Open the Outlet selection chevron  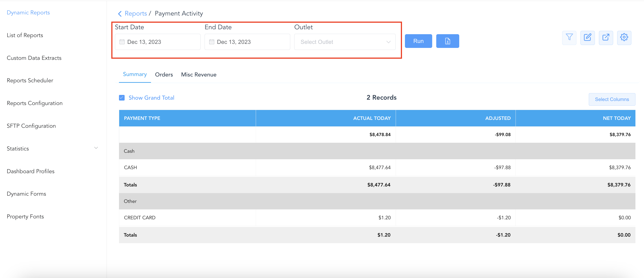(388, 42)
